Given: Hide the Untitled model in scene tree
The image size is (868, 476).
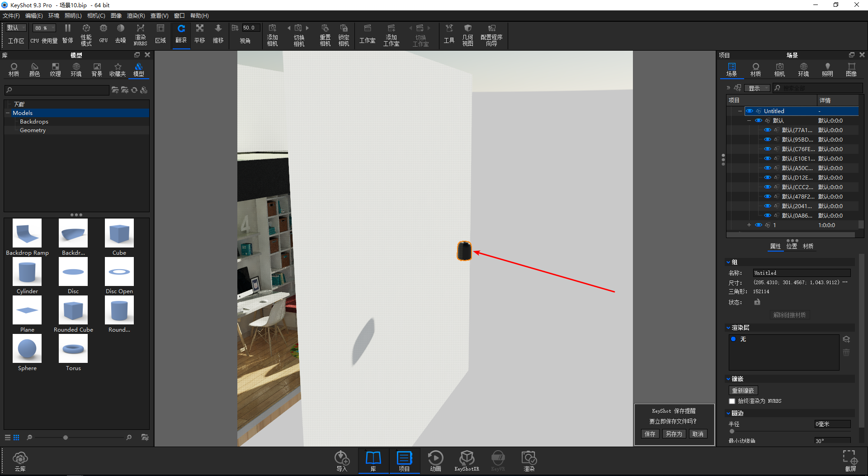Looking at the screenshot, I should 750,111.
